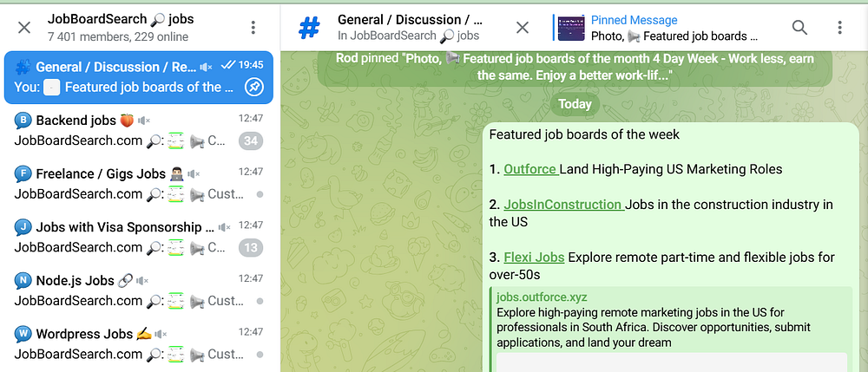Image resolution: width=868 pixels, height=372 pixels.
Task: Open the JobsInConstruction link
Action: pyautogui.click(x=563, y=205)
